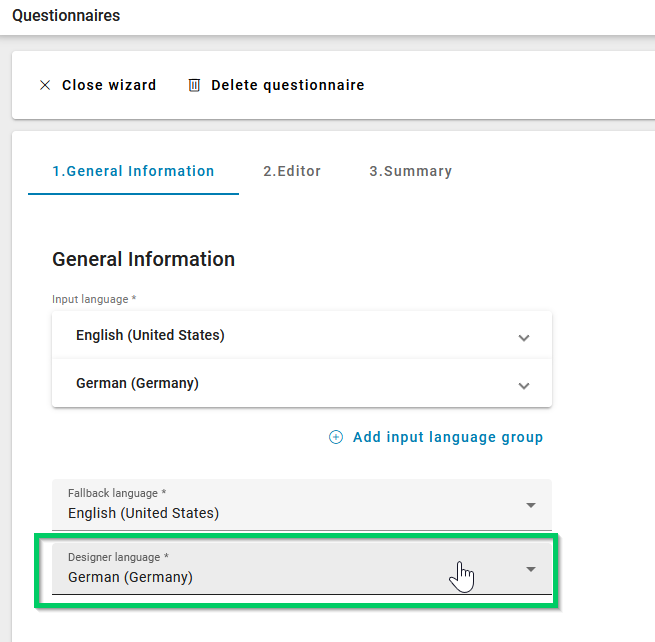This screenshot has width=655, height=642.
Task: Click the Fallback language field value text
Action: 143,513
